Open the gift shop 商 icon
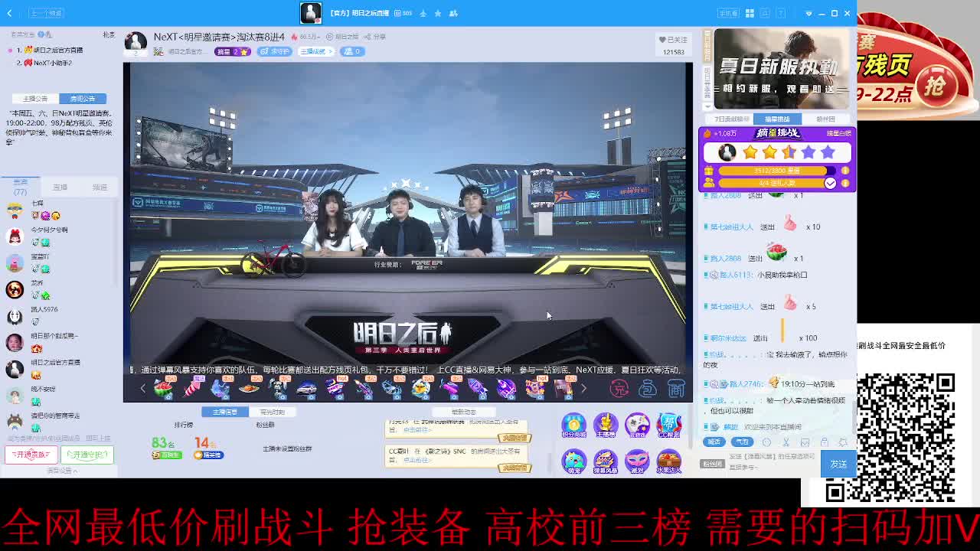980x551 pixels. 677,390
